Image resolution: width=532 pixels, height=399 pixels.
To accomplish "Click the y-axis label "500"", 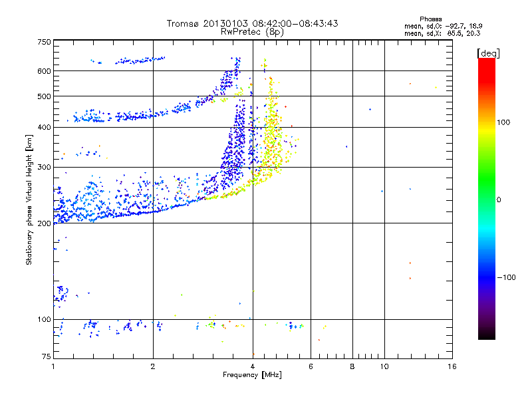I will pos(44,96).
